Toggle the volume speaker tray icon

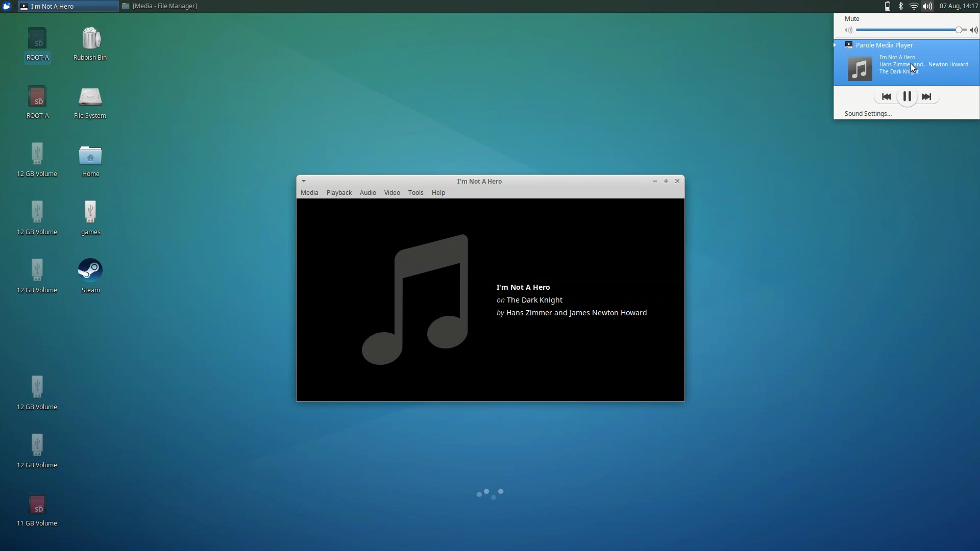tap(927, 6)
